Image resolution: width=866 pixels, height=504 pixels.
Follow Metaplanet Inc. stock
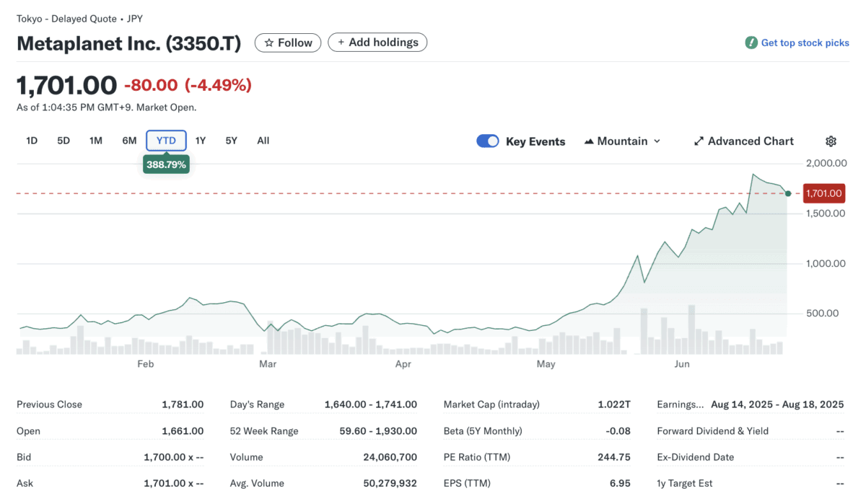[288, 43]
